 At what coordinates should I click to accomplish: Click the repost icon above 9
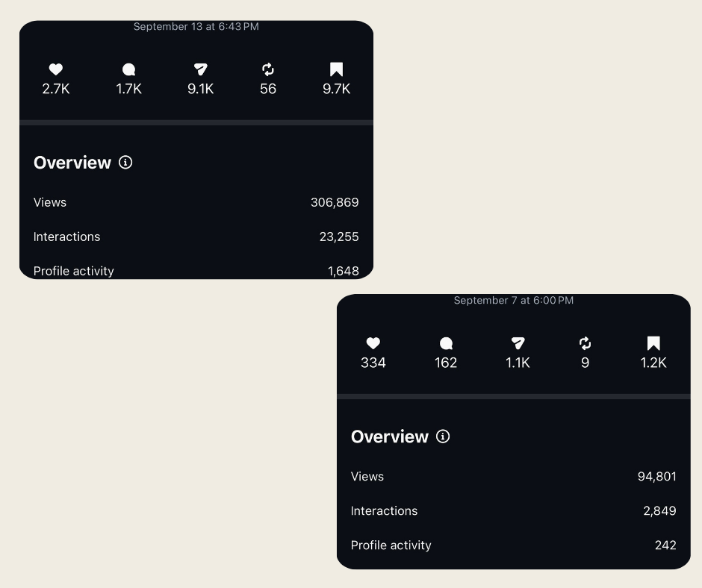(x=585, y=343)
